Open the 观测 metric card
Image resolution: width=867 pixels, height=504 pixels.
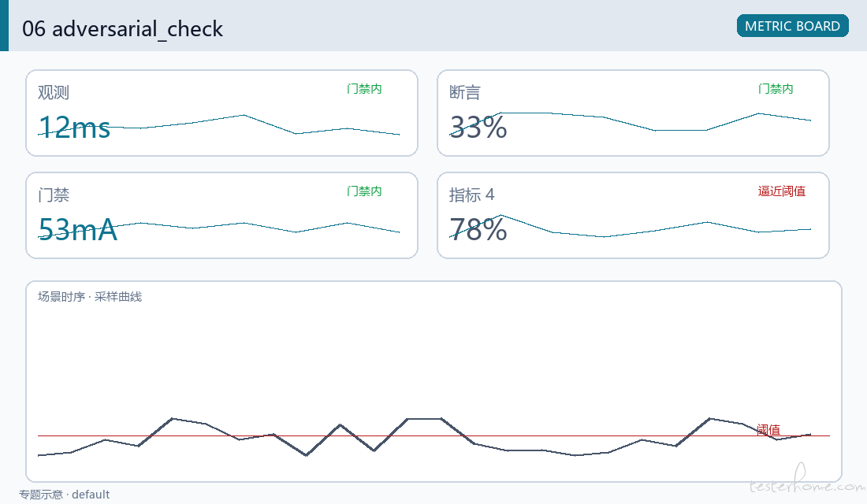point(221,113)
